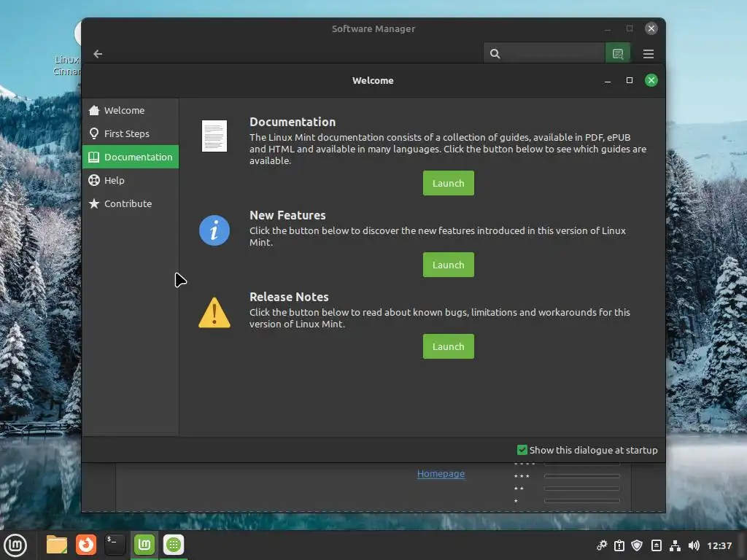The width and height of the screenshot is (747, 560).
Task: Open the Welcome sidebar section
Action: pyautogui.click(x=131, y=111)
